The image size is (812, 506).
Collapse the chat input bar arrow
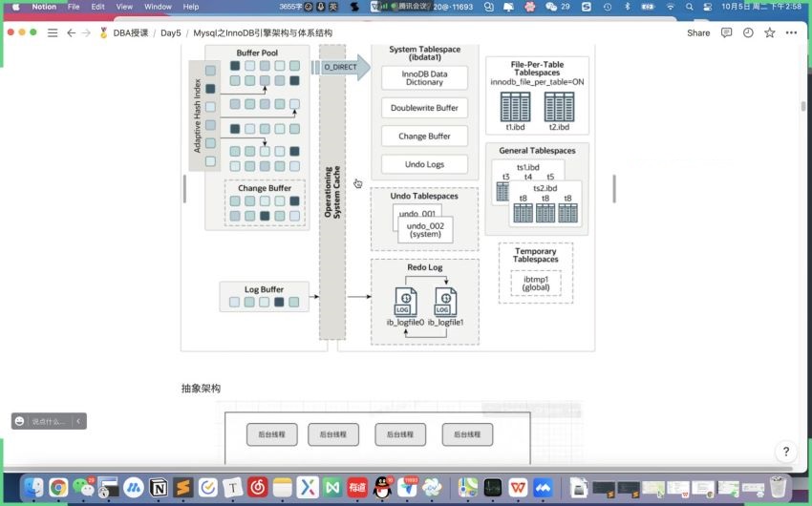(78, 421)
